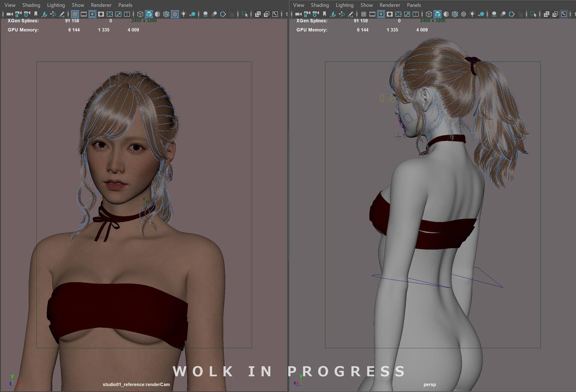The height and width of the screenshot is (392, 576).
Task: Click GPU Memory value 4 009 in right panel
Action: click(x=422, y=30)
